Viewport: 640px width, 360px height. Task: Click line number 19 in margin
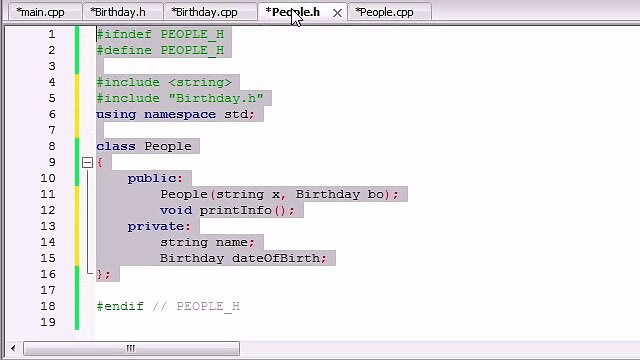(48, 322)
